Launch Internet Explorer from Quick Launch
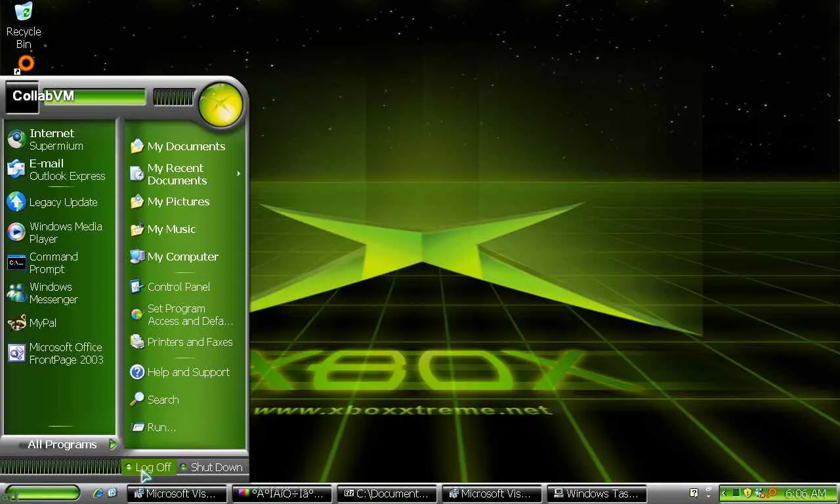Image resolution: width=840 pixels, height=504 pixels. pyautogui.click(x=98, y=493)
